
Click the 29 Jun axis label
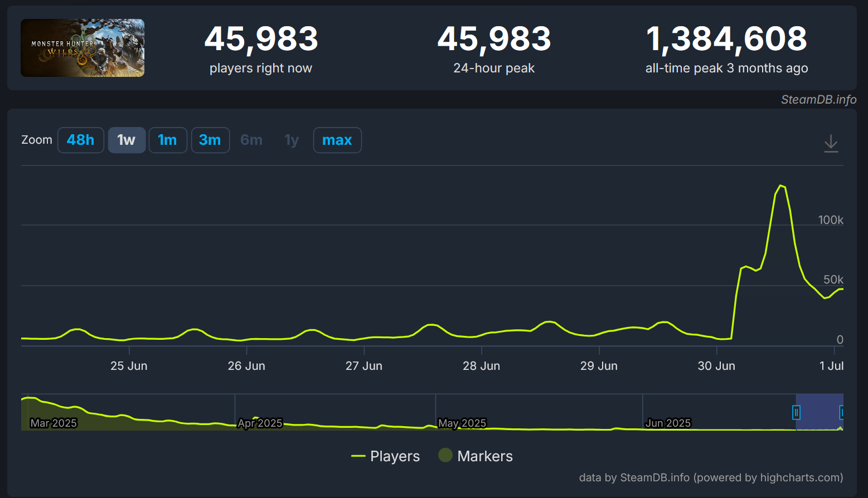pyautogui.click(x=599, y=366)
